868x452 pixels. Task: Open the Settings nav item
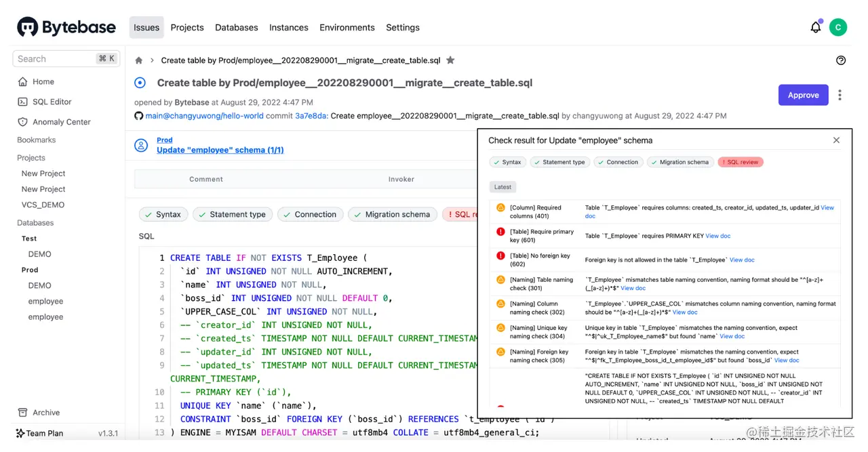403,27
